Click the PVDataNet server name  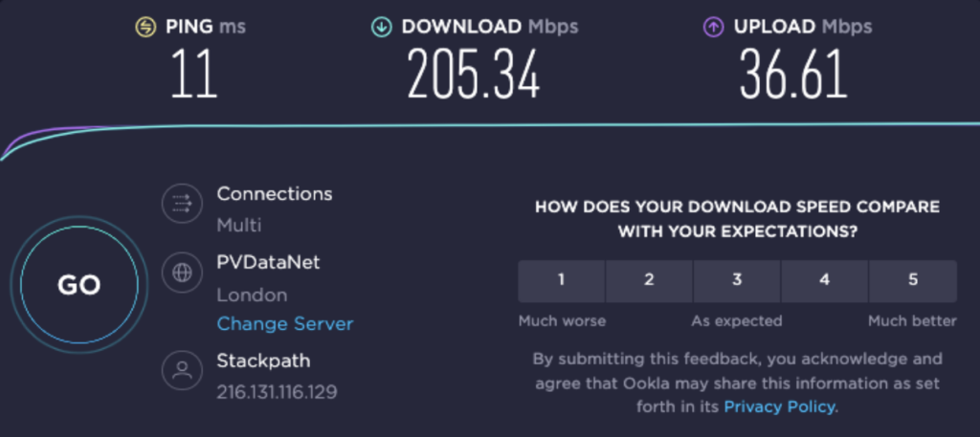click(x=267, y=261)
